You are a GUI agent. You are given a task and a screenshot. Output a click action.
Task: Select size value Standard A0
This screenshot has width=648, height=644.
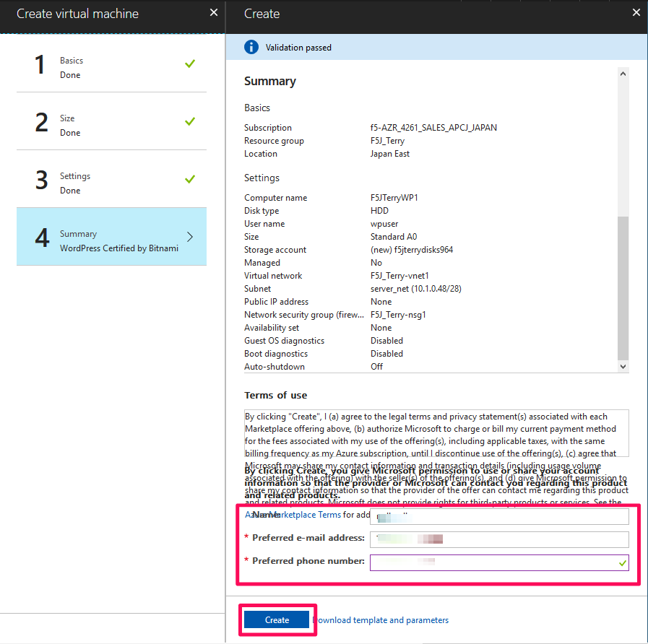[x=394, y=237]
